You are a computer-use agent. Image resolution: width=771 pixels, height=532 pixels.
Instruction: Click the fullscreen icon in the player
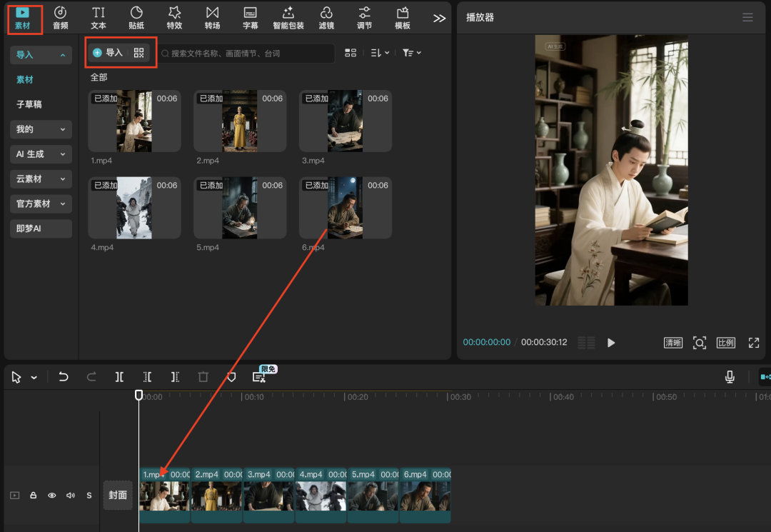pyautogui.click(x=753, y=343)
